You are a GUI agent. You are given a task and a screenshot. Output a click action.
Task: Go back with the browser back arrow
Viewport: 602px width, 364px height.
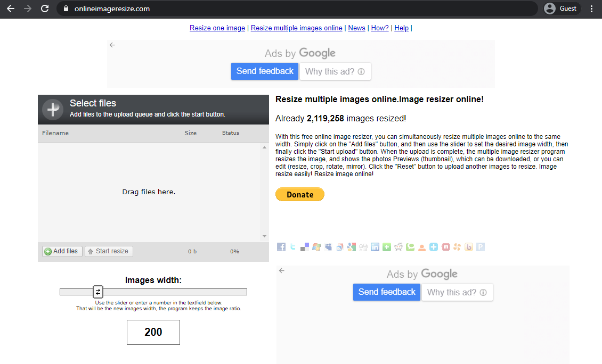click(11, 9)
